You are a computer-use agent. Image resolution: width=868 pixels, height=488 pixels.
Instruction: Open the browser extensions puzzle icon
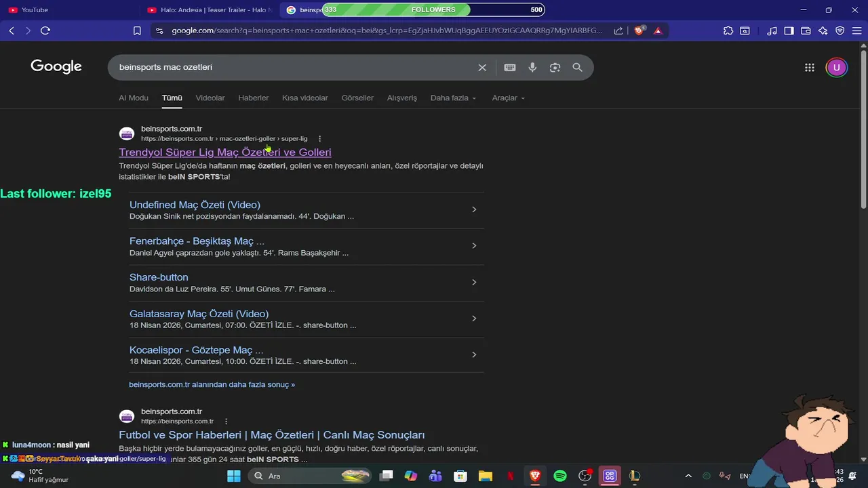(728, 30)
